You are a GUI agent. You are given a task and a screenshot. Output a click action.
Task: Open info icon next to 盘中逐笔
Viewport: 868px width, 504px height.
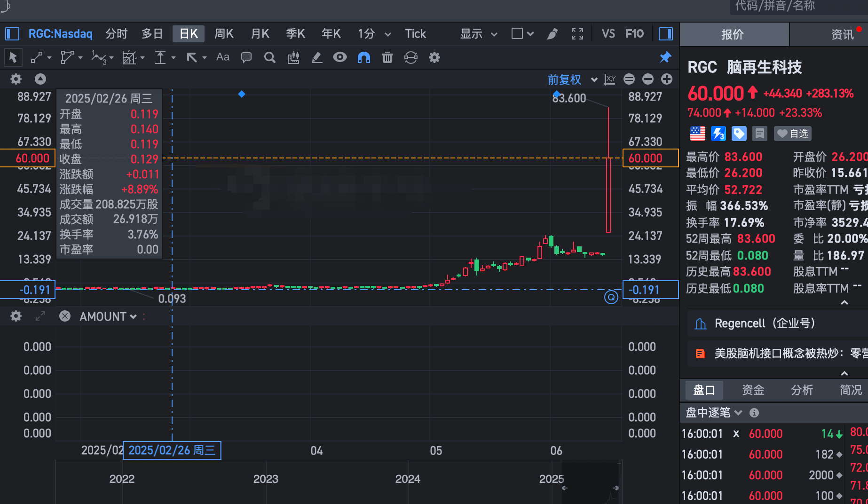(754, 413)
